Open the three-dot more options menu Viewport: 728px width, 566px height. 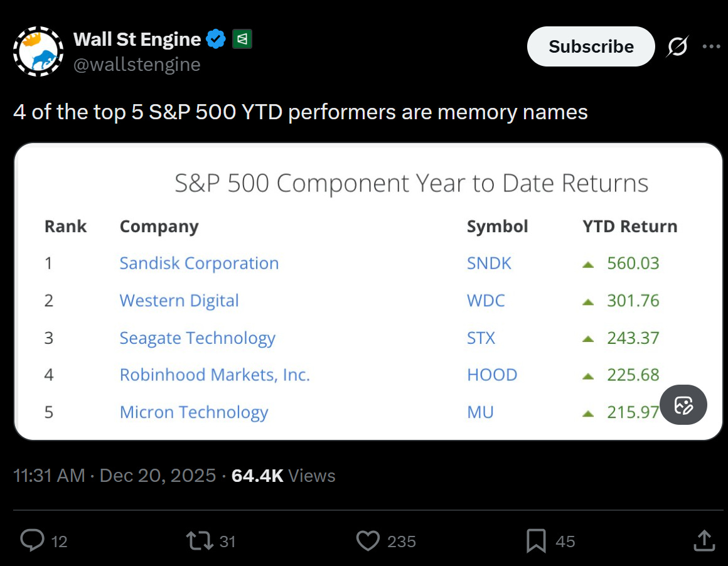tap(711, 46)
